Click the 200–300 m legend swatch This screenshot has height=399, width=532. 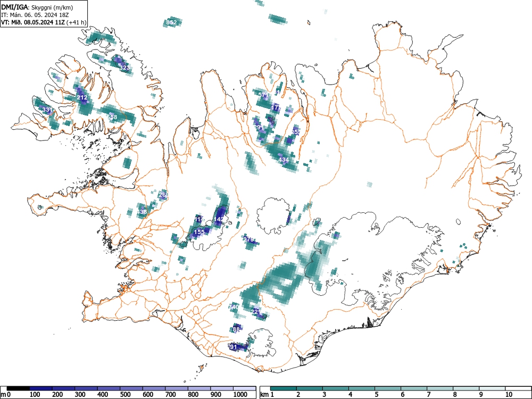(x=63, y=388)
